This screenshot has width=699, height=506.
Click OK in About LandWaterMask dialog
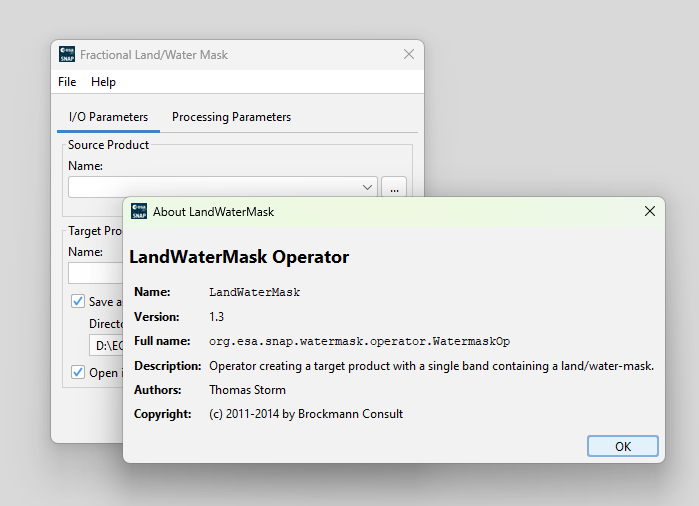tap(622, 446)
